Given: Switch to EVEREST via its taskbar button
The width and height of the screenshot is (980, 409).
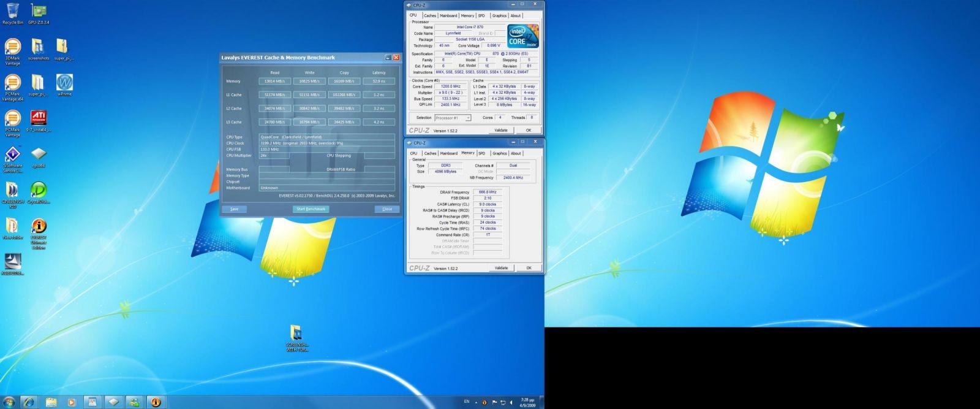Looking at the screenshot, I should tap(156, 402).
